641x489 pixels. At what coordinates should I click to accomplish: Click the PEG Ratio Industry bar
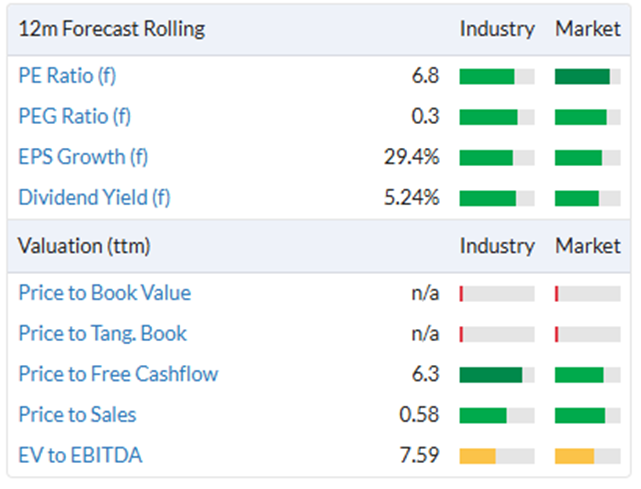[x=497, y=117]
